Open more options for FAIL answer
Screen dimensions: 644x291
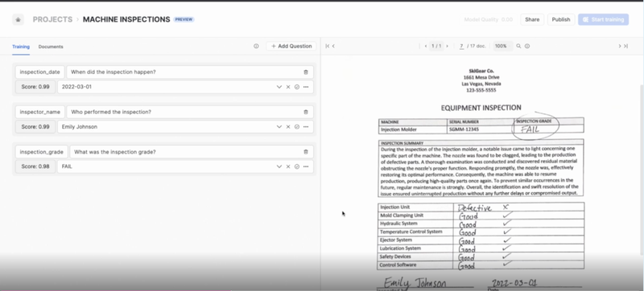[x=306, y=166]
